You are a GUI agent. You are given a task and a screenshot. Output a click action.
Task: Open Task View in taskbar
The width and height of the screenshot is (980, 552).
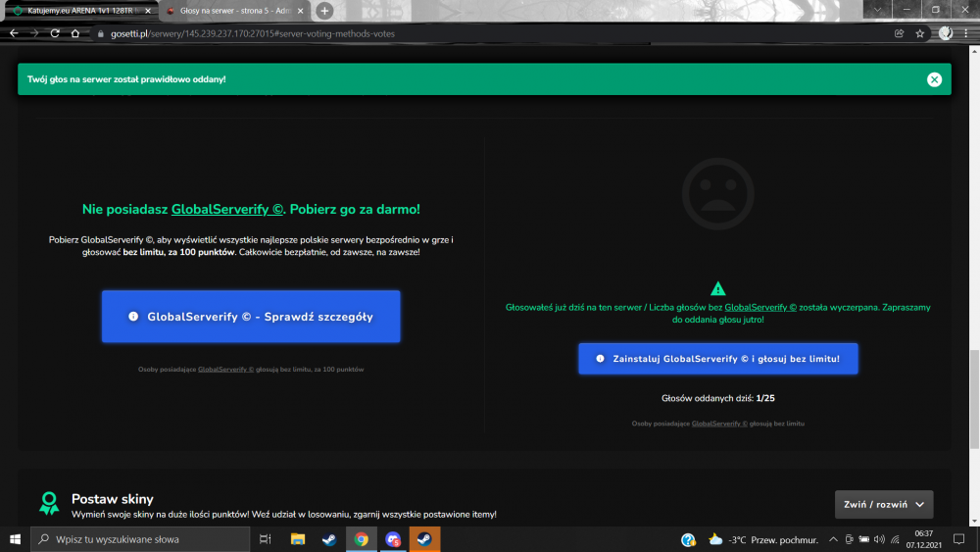pyautogui.click(x=265, y=539)
